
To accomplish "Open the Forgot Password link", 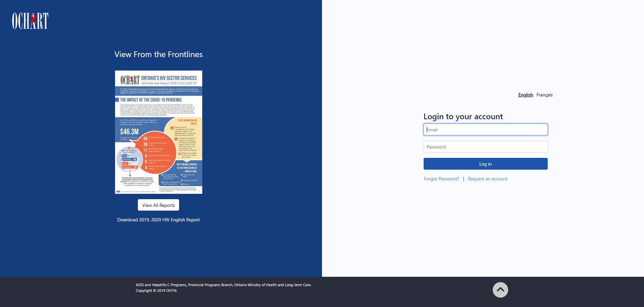I will (441, 179).
